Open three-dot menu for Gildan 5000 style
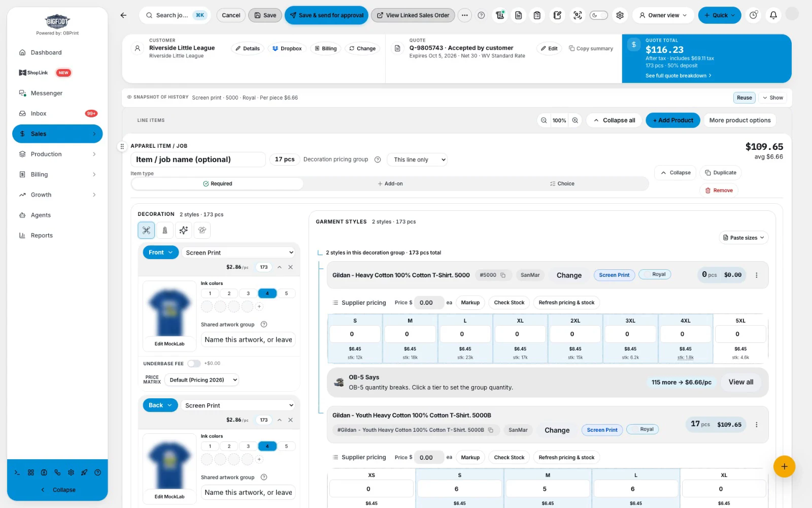Viewport: 812px width, 508px height. coord(757,275)
